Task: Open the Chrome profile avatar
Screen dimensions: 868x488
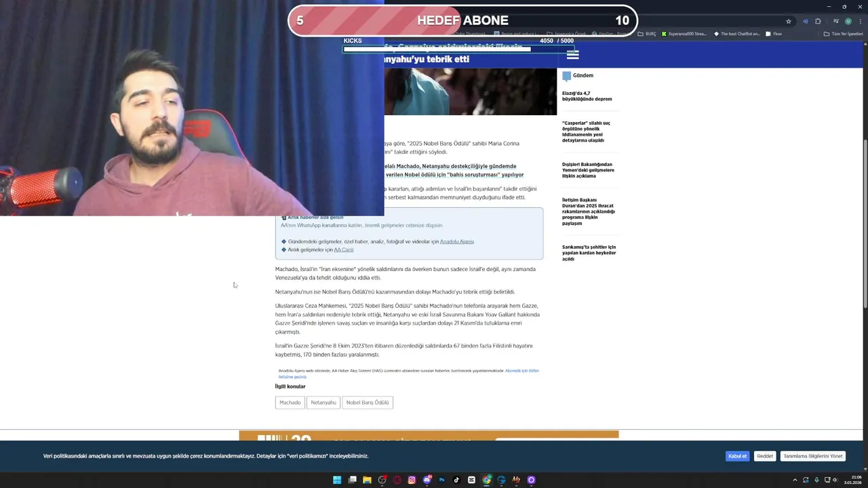Action: click(848, 21)
